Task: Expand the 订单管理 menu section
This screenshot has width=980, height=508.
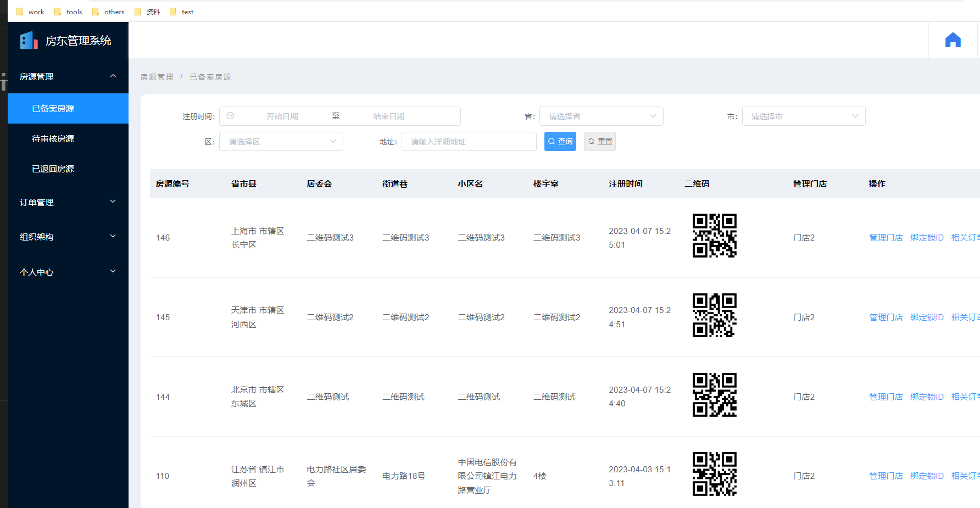Action: (x=68, y=202)
